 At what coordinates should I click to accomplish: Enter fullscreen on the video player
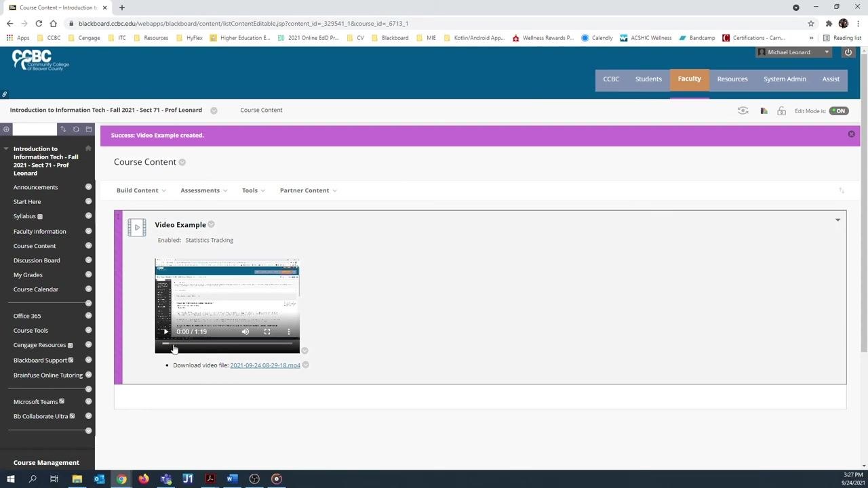tap(267, 331)
